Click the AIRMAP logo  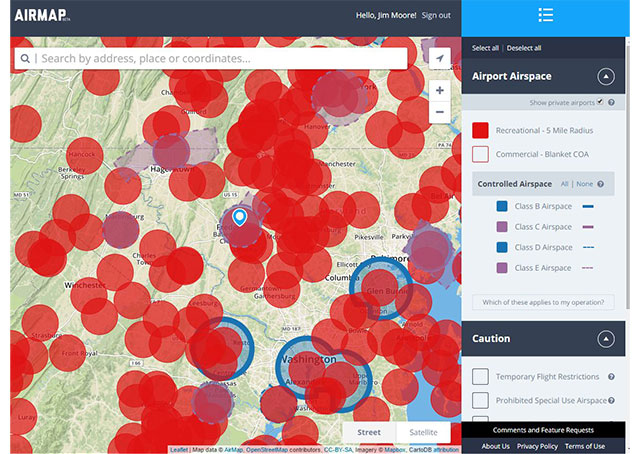click(x=42, y=16)
